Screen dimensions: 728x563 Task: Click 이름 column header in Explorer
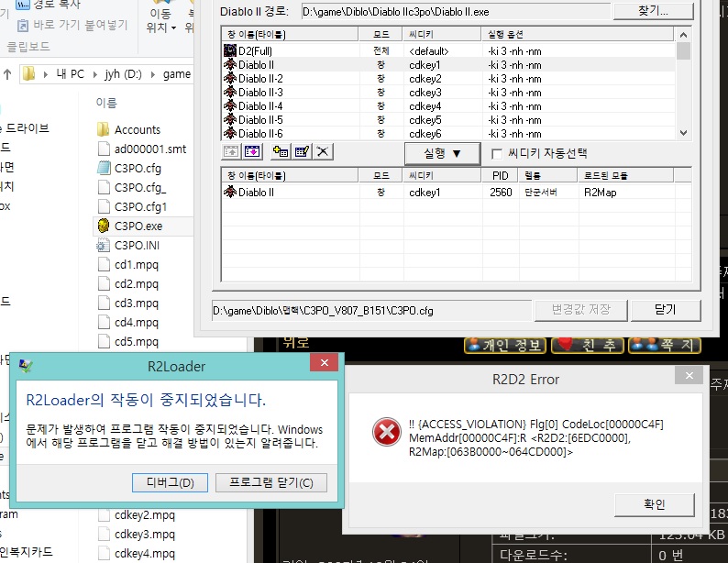(106, 103)
